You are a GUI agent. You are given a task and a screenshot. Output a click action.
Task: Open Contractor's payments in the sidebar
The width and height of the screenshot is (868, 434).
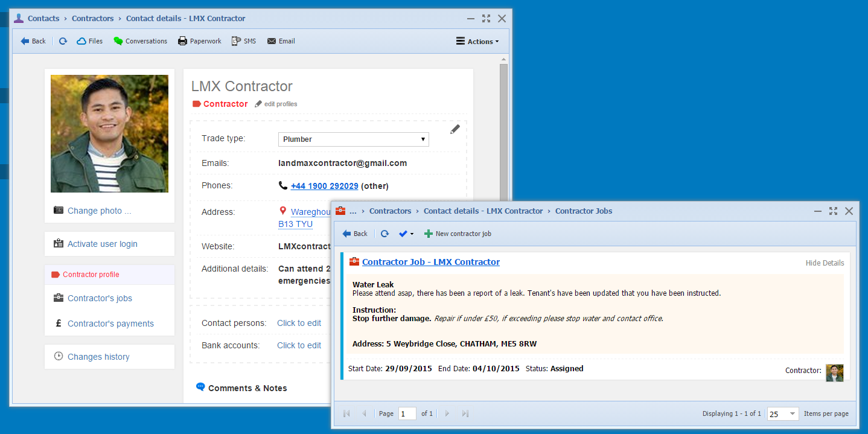coord(110,324)
